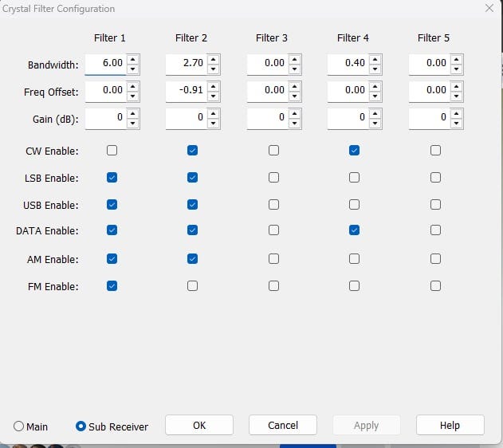Check AM Enable for Filter 4
503x448 pixels.
click(354, 259)
